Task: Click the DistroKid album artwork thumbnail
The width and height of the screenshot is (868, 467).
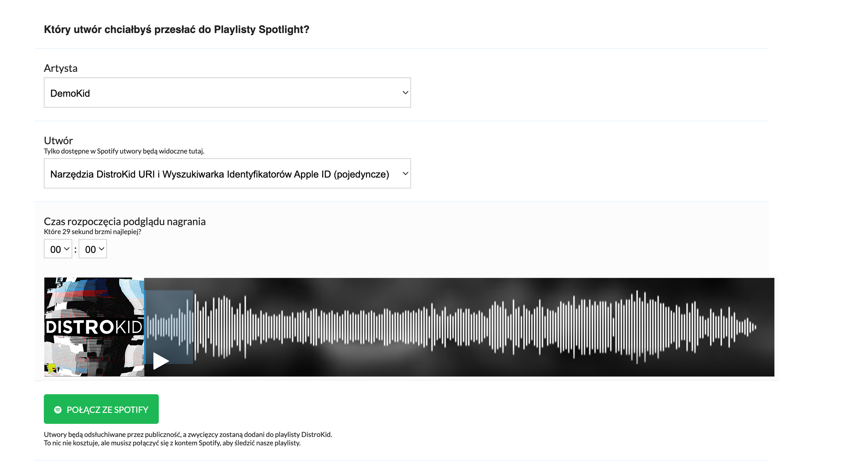Action: click(94, 327)
